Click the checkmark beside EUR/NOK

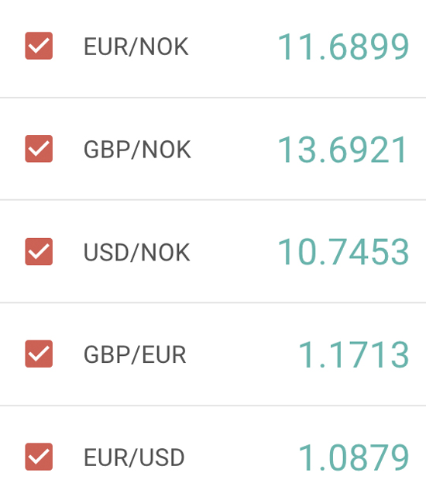click(39, 46)
